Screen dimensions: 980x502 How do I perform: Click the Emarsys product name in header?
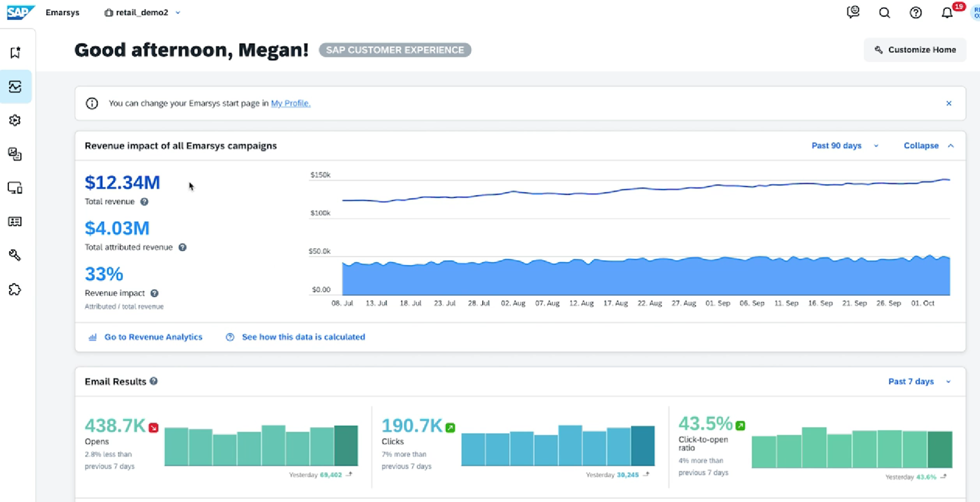tap(62, 12)
